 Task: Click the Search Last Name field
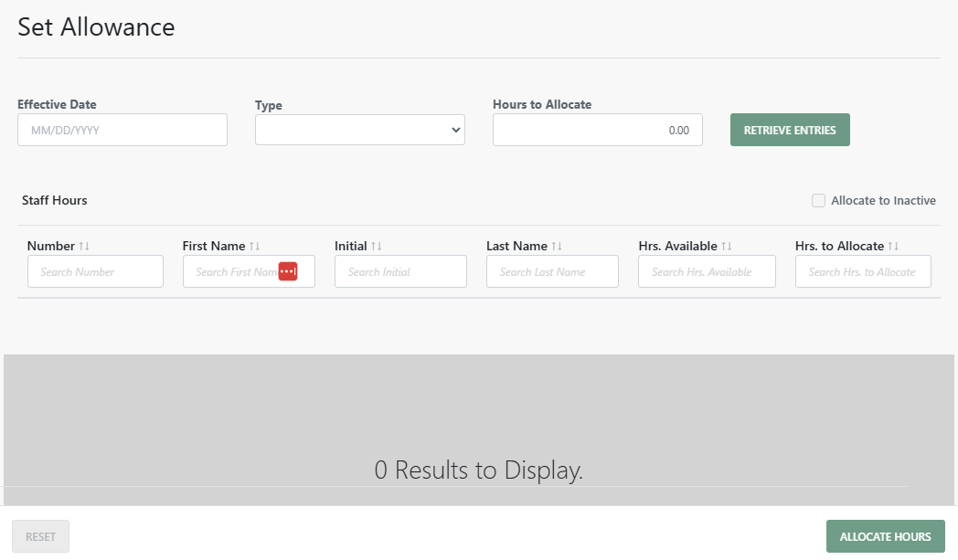click(x=552, y=270)
